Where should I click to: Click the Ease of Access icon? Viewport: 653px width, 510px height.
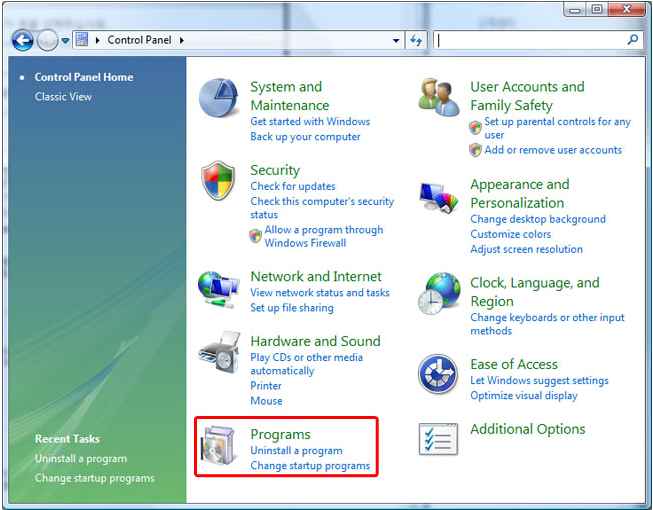(438, 373)
